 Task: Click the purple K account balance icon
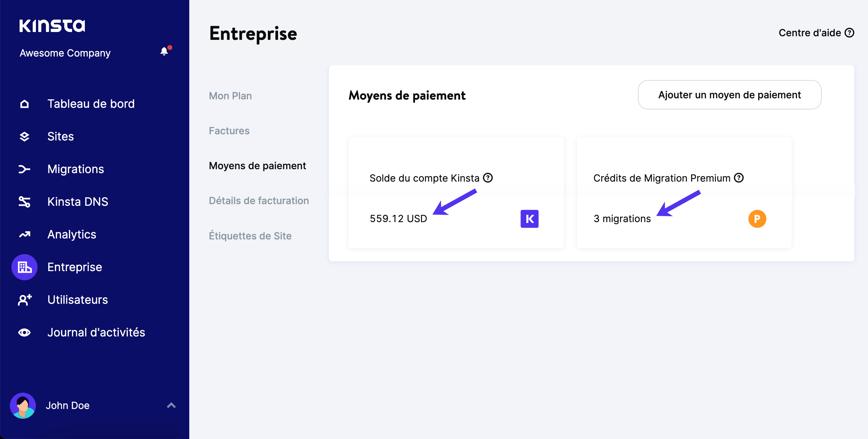pos(529,219)
